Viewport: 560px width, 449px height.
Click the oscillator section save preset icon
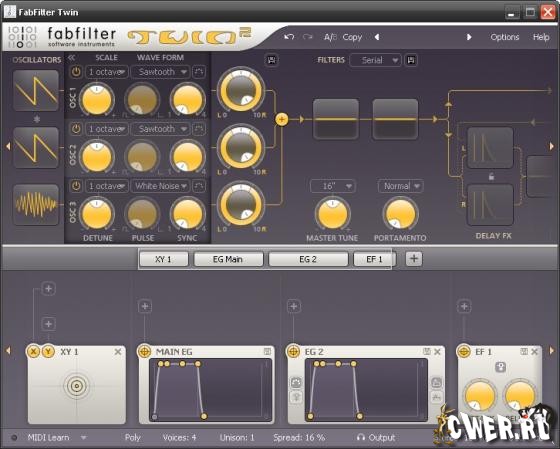pos(271,60)
